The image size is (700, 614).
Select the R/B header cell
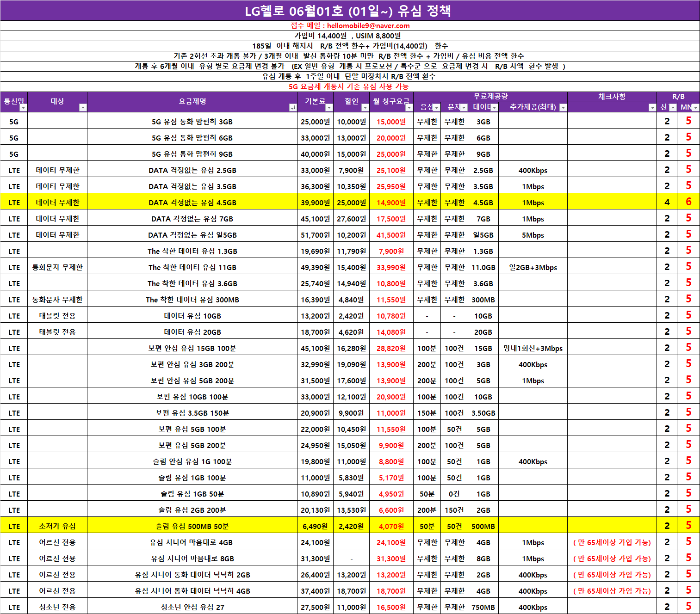tap(678, 97)
